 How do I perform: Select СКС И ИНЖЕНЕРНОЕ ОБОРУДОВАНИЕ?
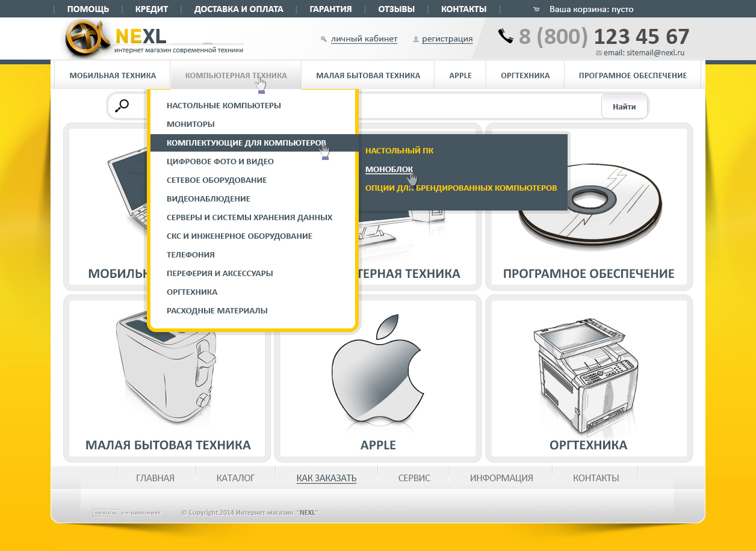coord(240,236)
